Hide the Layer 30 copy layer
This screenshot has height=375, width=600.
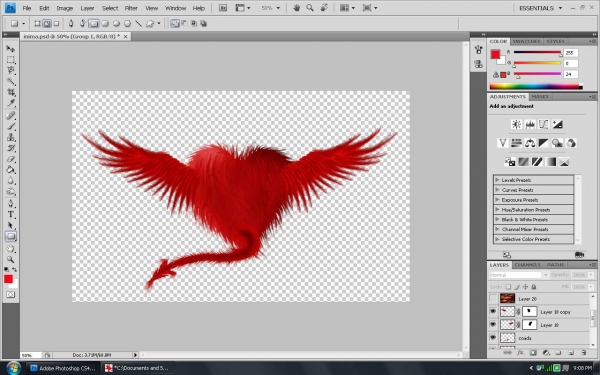pos(493,312)
